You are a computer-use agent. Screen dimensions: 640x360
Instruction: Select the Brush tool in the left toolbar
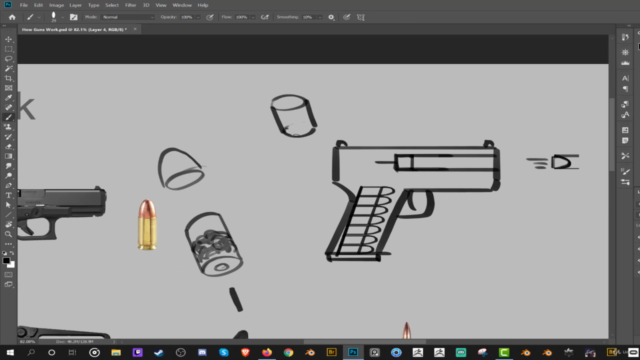[8, 117]
